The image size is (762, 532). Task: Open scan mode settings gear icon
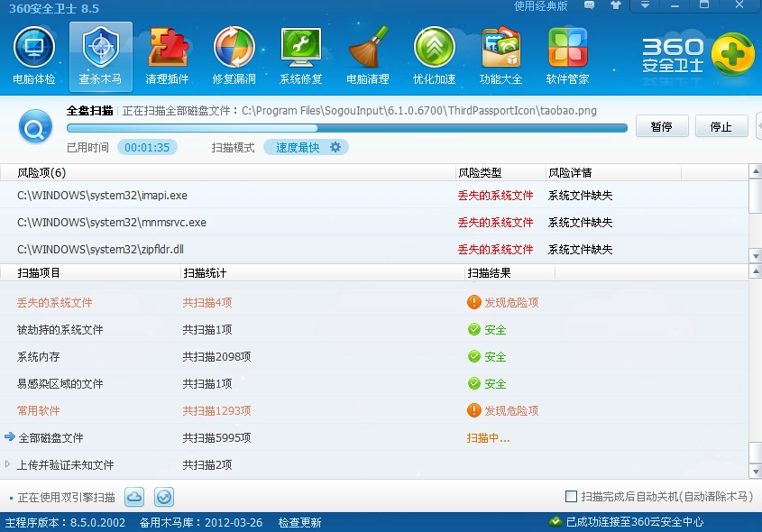pyautogui.click(x=335, y=147)
